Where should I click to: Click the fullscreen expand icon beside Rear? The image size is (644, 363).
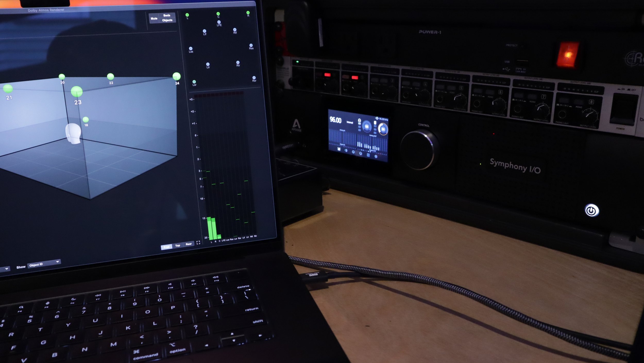(198, 243)
